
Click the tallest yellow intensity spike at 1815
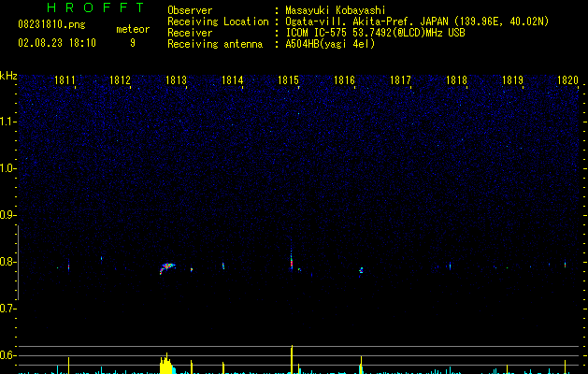click(x=292, y=359)
